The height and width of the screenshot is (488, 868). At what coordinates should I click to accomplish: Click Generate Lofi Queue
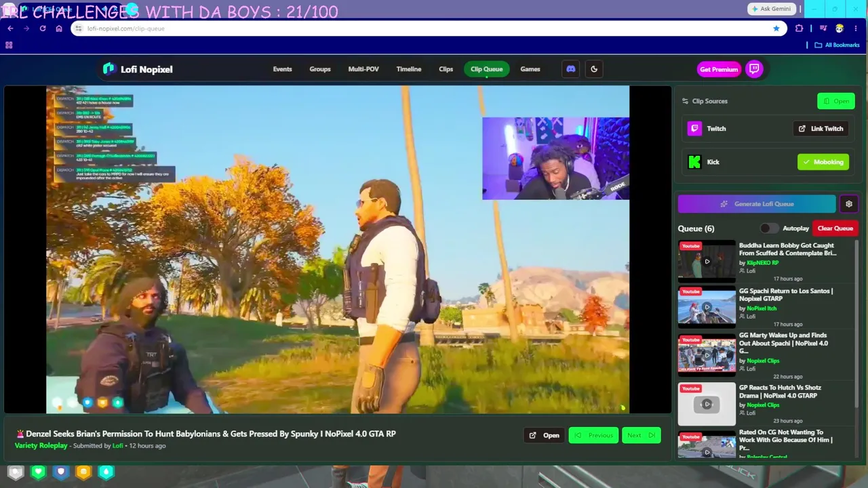click(x=757, y=204)
